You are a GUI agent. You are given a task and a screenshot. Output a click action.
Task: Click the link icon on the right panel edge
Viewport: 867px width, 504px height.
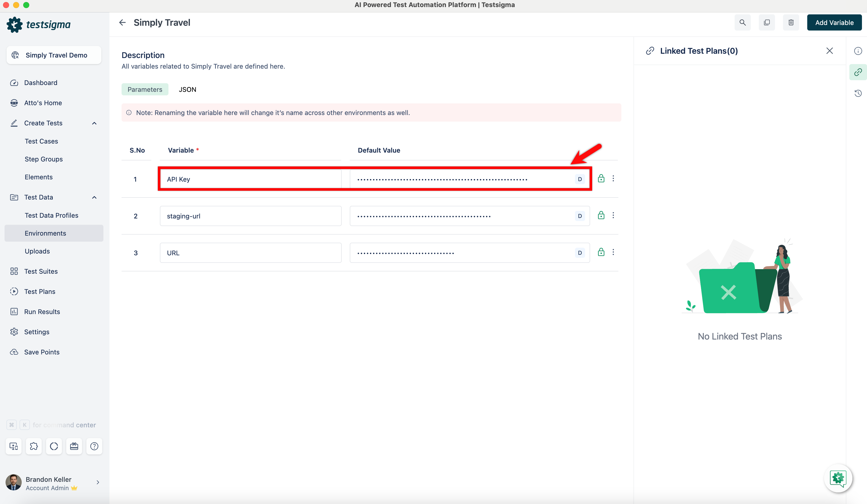(858, 72)
